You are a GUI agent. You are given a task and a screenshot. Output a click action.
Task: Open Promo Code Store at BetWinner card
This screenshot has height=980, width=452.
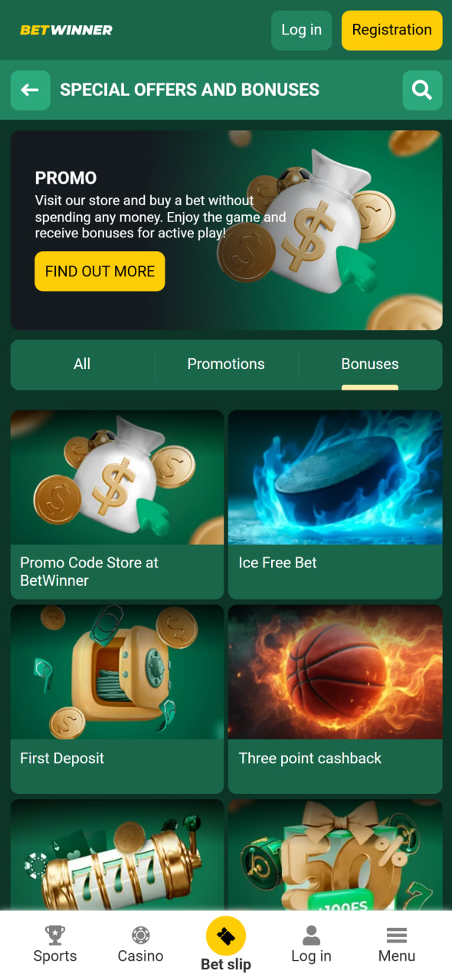(117, 505)
